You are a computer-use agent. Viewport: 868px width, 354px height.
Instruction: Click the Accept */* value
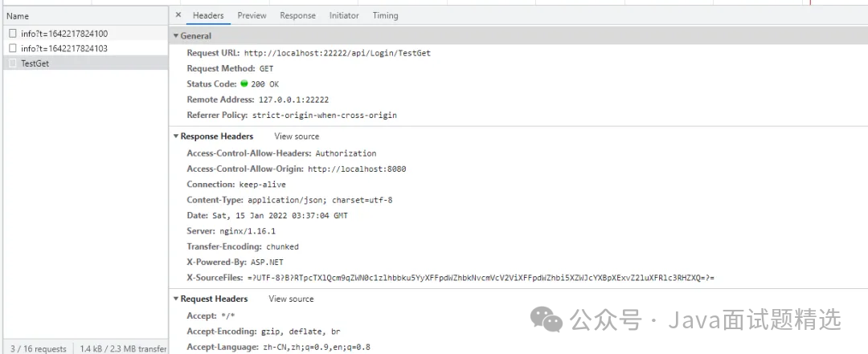(x=227, y=315)
